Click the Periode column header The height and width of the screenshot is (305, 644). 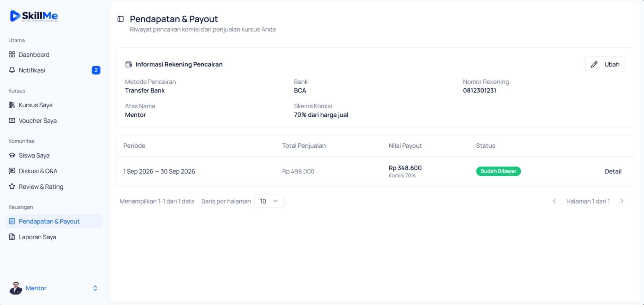click(x=134, y=146)
